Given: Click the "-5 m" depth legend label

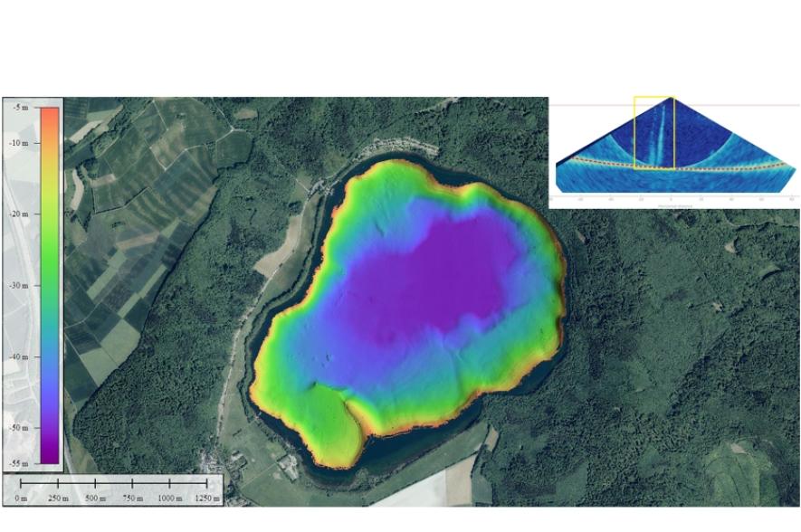Looking at the screenshot, I should (x=21, y=108).
